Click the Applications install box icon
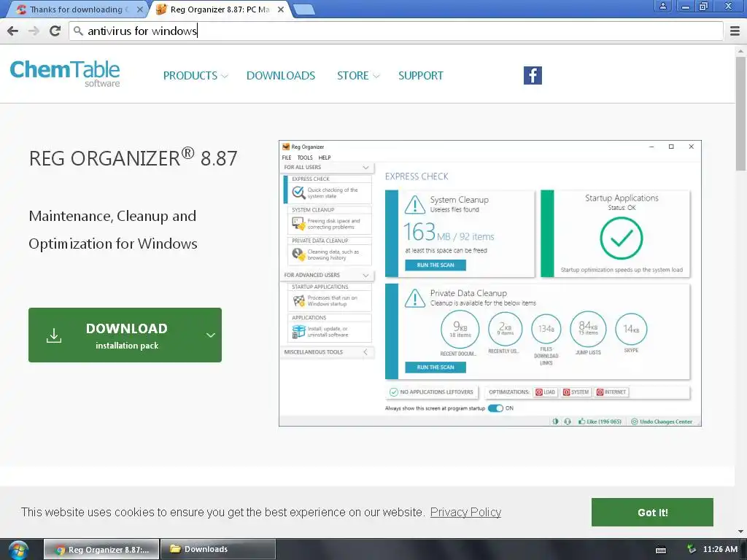 tap(298, 332)
